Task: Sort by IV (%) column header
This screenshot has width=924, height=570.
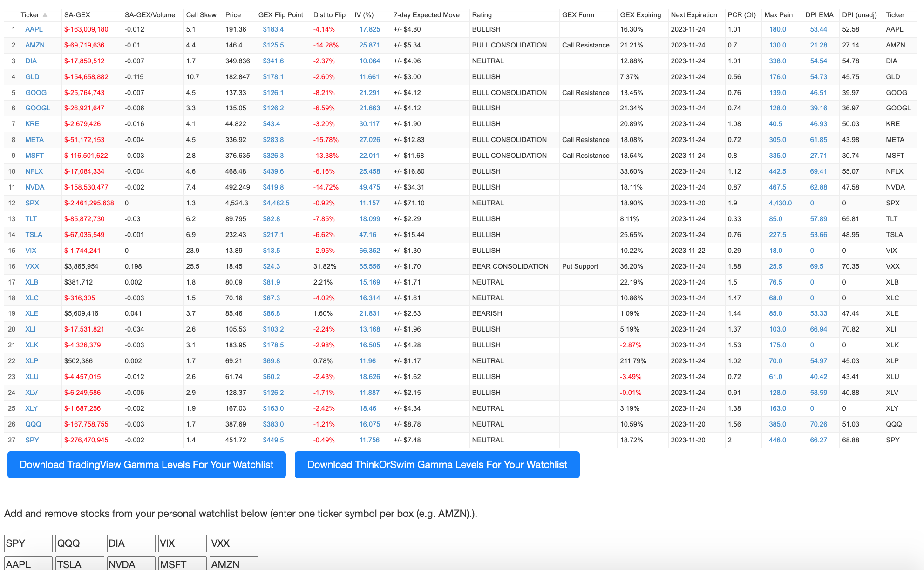Action: click(364, 15)
